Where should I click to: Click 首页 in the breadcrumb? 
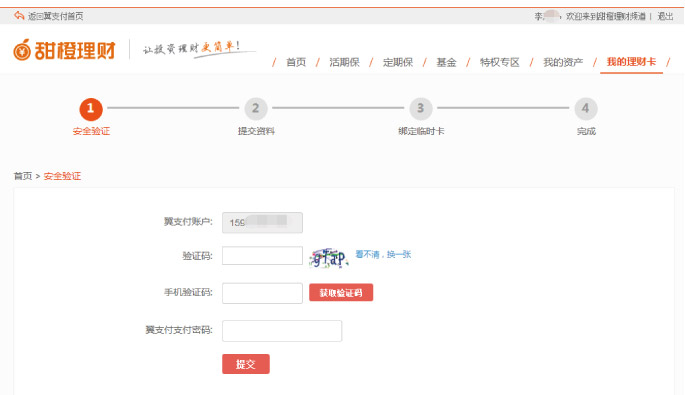point(23,176)
